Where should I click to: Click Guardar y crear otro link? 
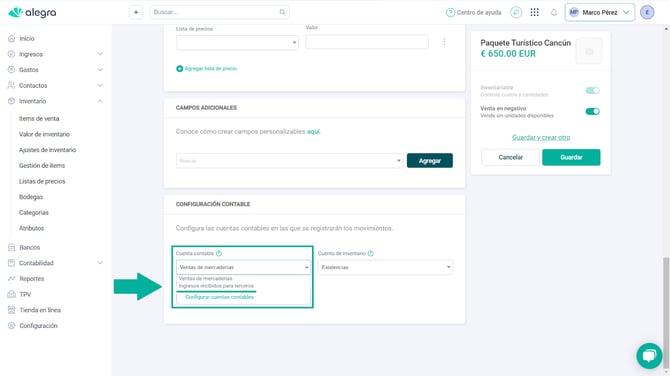(541, 137)
